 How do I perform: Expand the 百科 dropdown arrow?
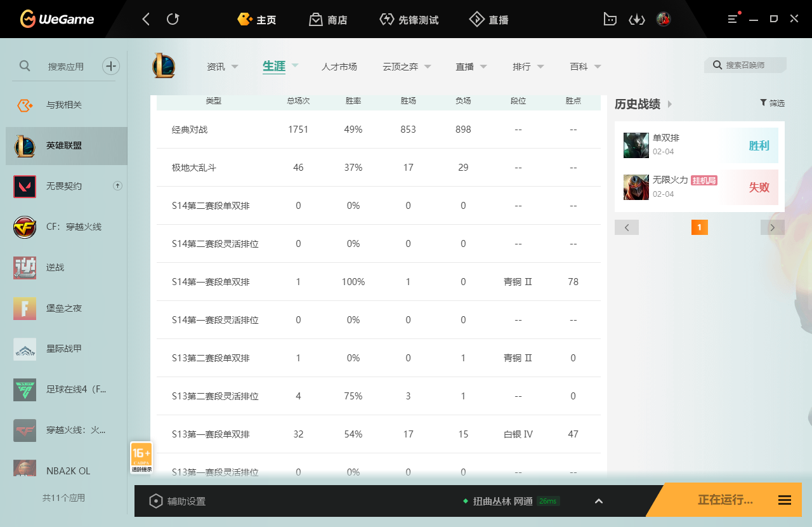click(598, 67)
